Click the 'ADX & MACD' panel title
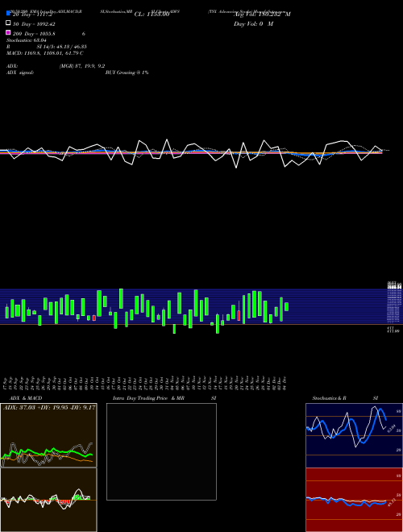Screen dimensions: 403x532 (26, 398)
